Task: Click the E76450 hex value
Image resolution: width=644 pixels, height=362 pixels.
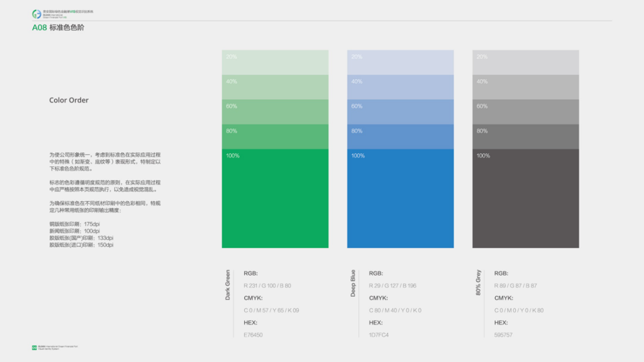Action: [x=254, y=335]
